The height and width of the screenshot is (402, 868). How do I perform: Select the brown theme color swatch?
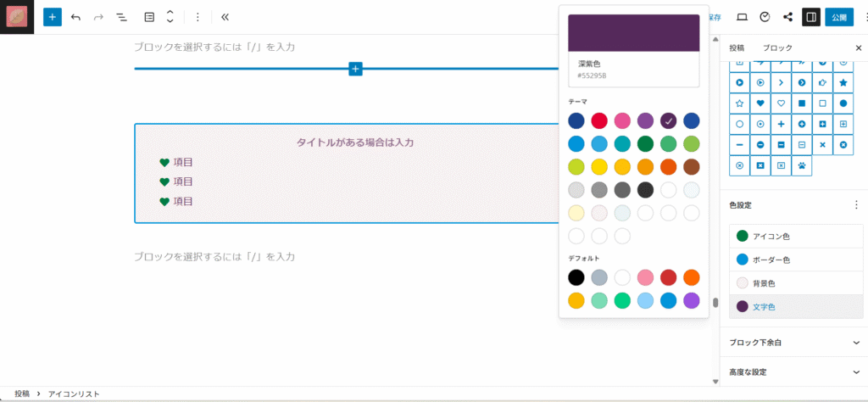pyautogui.click(x=692, y=167)
